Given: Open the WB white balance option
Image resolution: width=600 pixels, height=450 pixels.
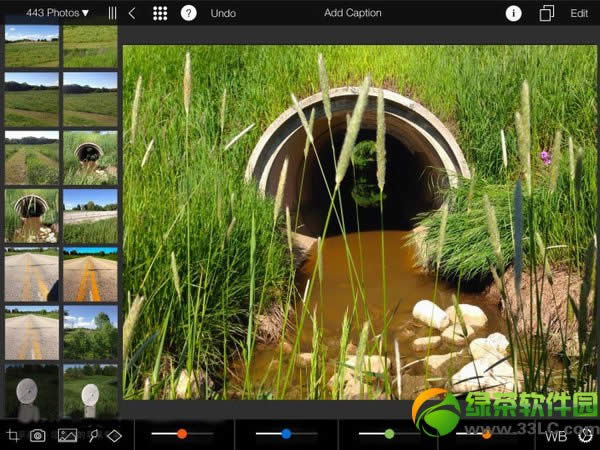Looking at the screenshot, I should [556, 436].
